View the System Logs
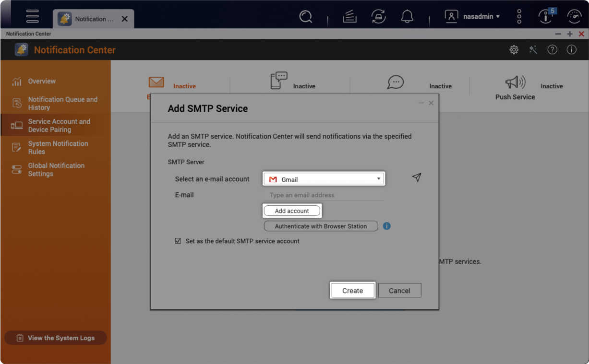This screenshot has width=589, height=364. (x=55, y=338)
